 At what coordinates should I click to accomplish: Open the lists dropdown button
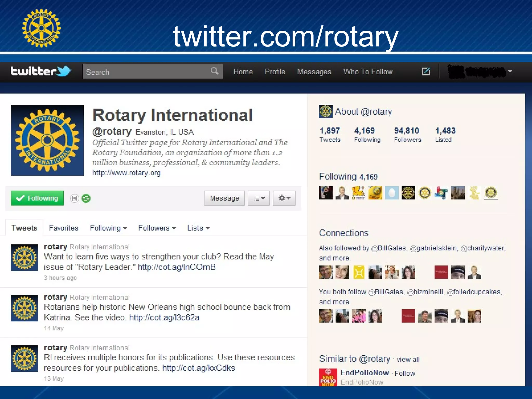(259, 198)
